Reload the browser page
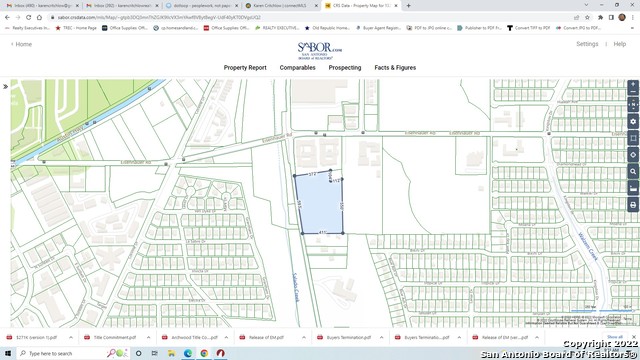Screen dimensions: 640x360 pyautogui.click(x=29, y=18)
